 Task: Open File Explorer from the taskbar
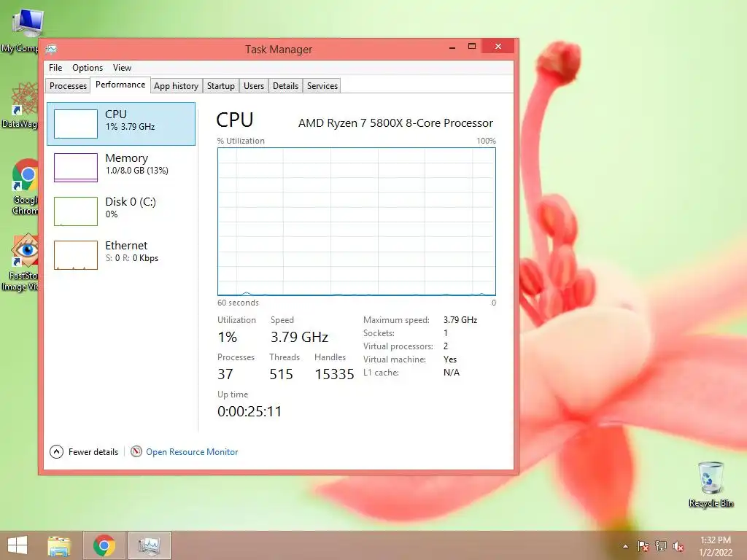59,545
